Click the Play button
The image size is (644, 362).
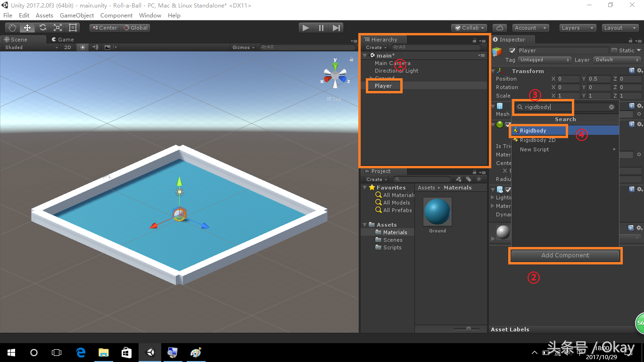pyautogui.click(x=306, y=28)
